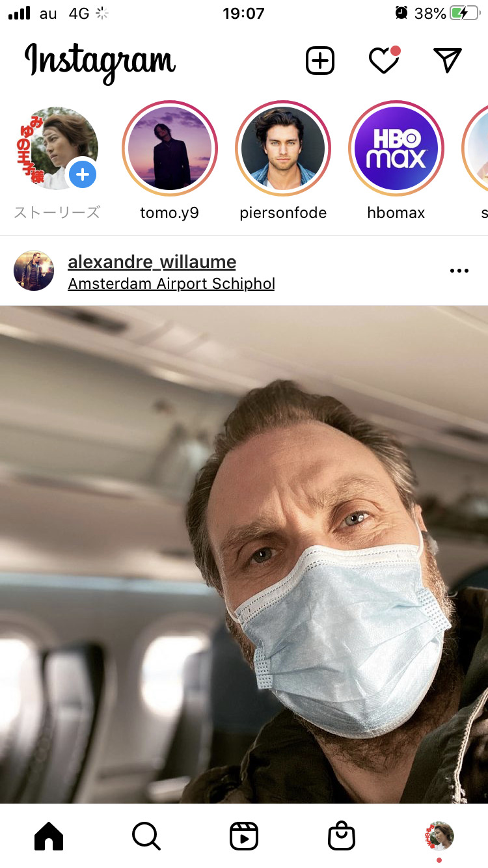View tomo.y9 story
This screenshot has height=868, width=488.
(170, 149)
